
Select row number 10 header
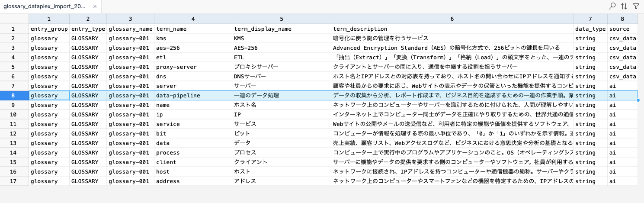[x=14, y=115]
